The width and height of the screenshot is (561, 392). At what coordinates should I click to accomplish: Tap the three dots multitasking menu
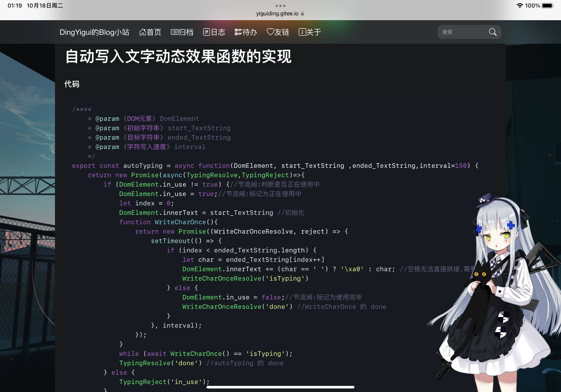pos(280,6)
